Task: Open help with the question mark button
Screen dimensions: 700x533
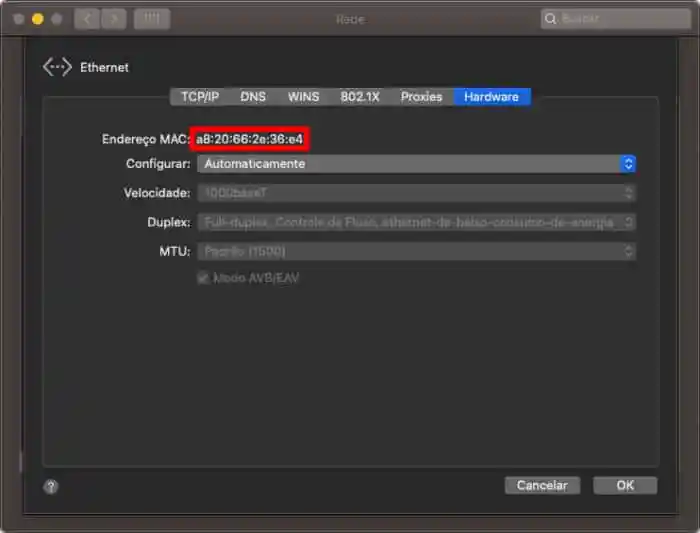Action: click(x=51, y=486)
